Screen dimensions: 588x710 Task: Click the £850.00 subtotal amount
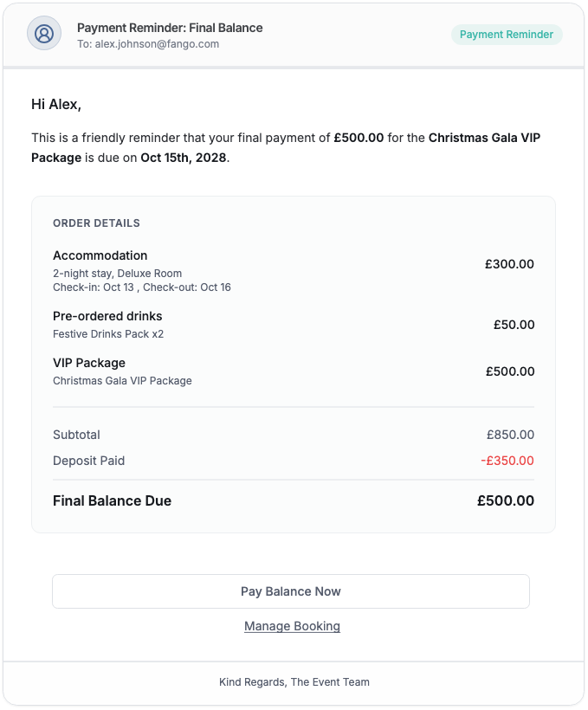(x=510, y=435)
